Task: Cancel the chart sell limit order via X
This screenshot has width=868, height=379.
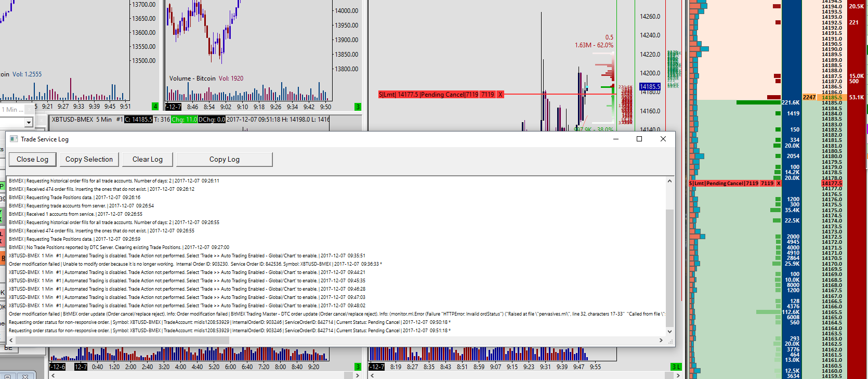Action: click(x=501, y=95)
